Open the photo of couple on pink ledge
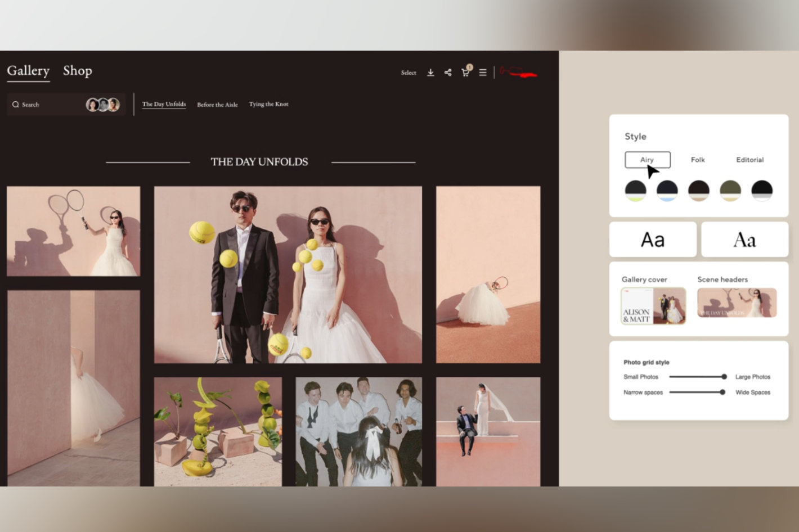The height and width of the screenshot is (532, 799). point(488,432)
